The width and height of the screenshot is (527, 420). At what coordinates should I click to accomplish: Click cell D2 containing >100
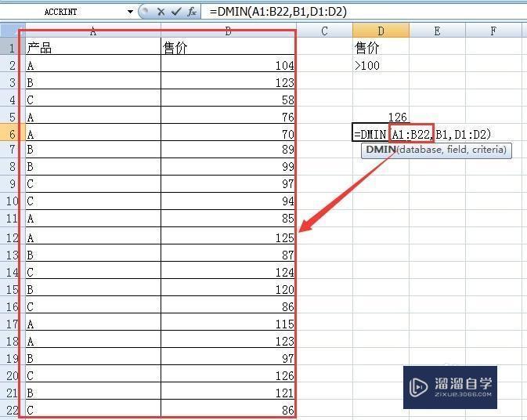pyautogui.click(x=381, y=64)
